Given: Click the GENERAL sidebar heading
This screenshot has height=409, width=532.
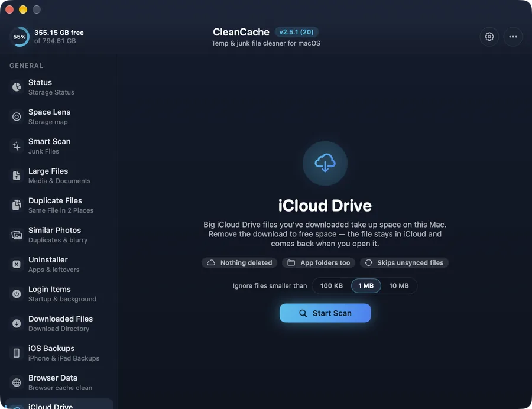Looking at the screenshot, I should 27,66.
